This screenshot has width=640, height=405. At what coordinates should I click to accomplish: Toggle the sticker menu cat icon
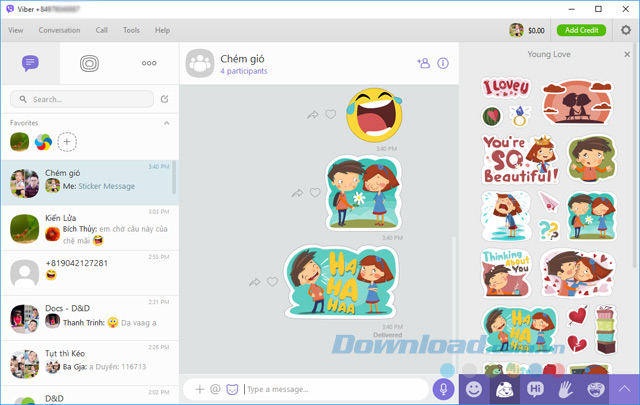pos(232,389)
